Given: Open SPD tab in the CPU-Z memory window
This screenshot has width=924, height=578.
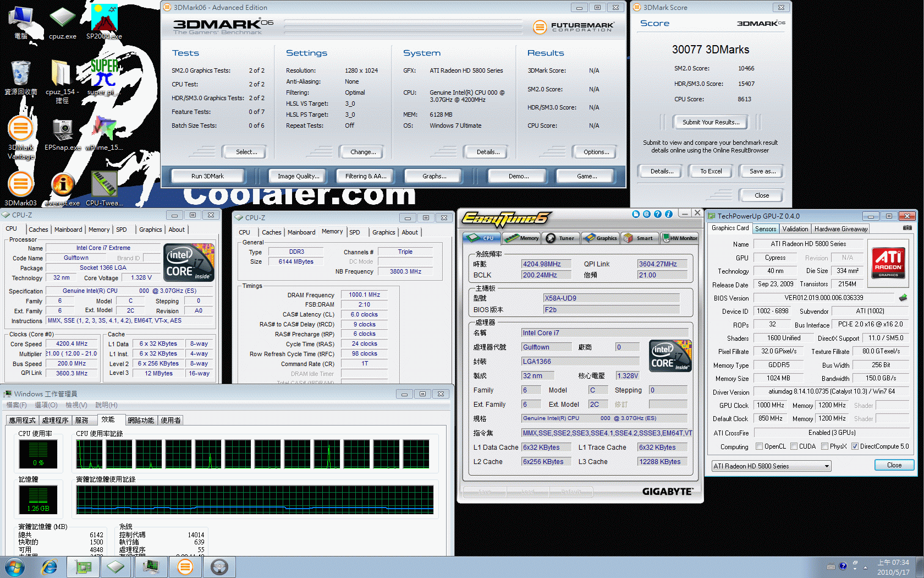Looking at the screenshot, I should tap(355, 232).
